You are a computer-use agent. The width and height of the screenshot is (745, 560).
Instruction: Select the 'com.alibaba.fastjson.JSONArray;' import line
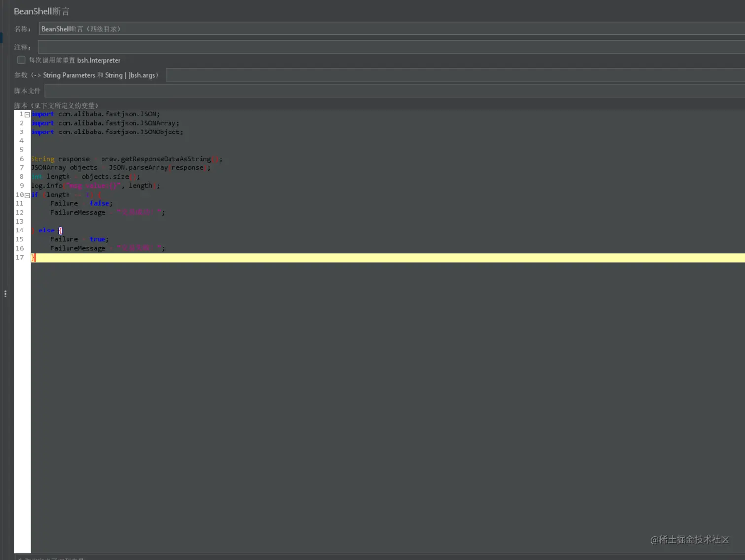(105, 123)
